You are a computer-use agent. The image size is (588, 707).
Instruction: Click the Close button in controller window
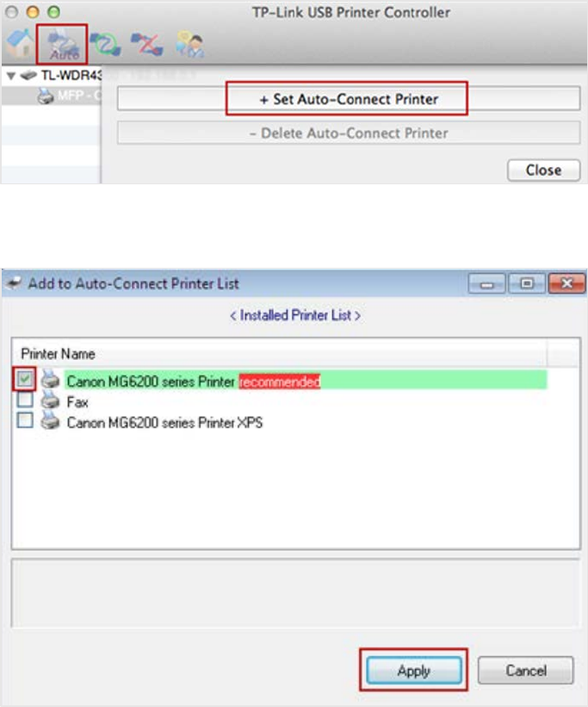pyautogui.click(x=543, y=170)
